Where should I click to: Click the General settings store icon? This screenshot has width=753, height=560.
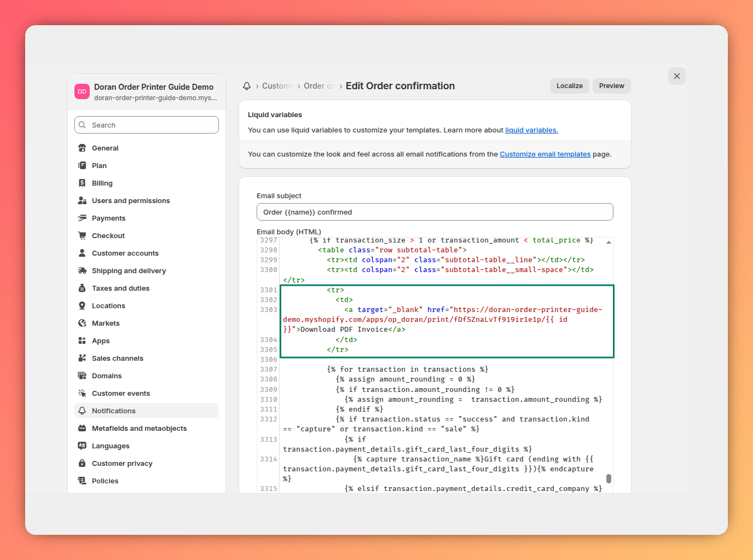[82, 148]
